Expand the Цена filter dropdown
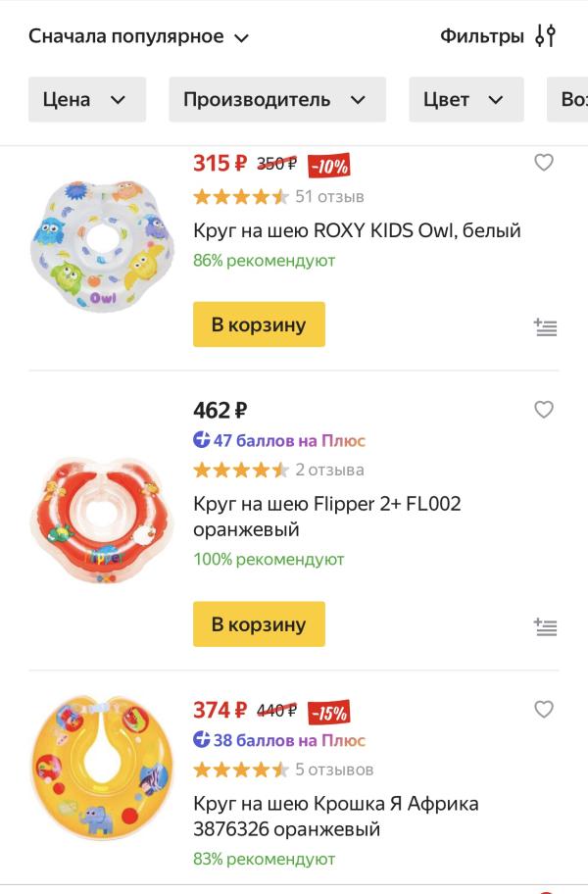588x894 pixels. [86, 99]
